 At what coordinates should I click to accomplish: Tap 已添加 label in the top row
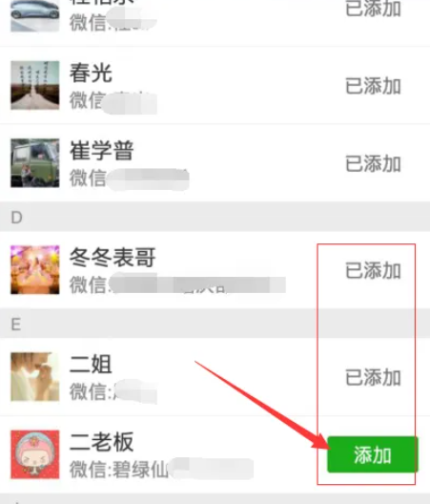(373, 8)
